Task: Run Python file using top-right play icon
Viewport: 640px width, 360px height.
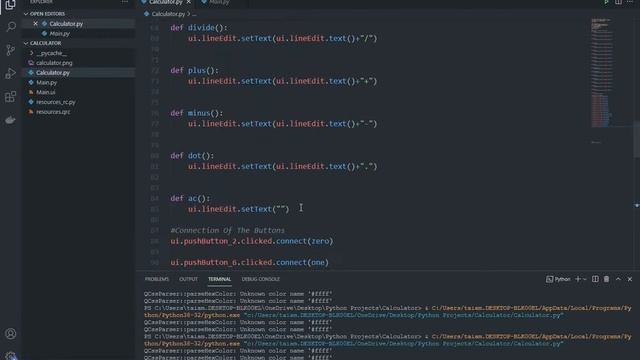Action: pos(606,2)
